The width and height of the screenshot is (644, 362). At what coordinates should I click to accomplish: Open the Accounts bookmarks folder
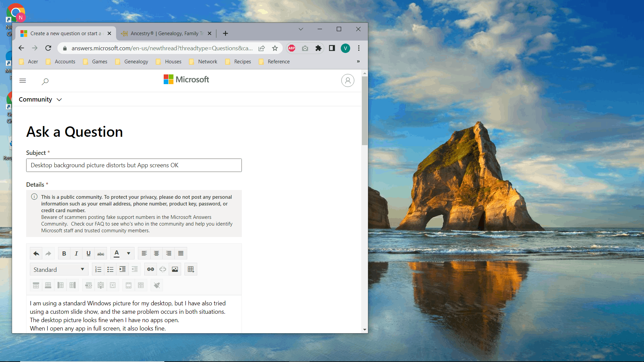pos(61,62)
